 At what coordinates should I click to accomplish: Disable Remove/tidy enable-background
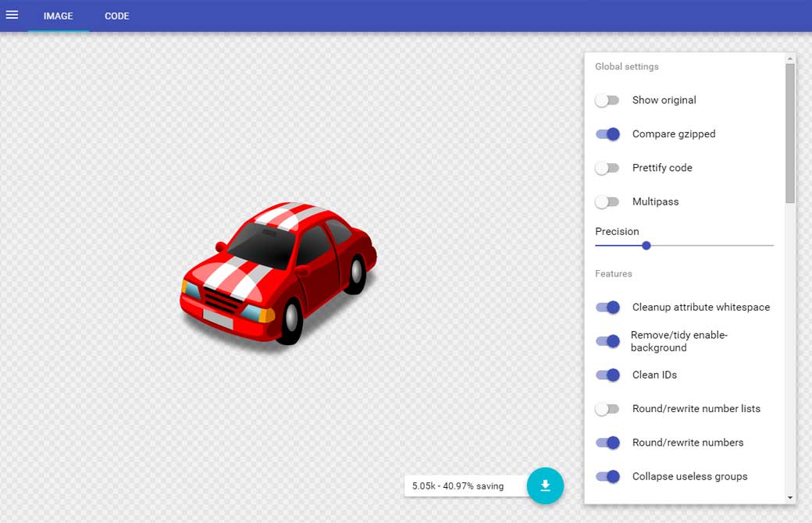(607, 341)
